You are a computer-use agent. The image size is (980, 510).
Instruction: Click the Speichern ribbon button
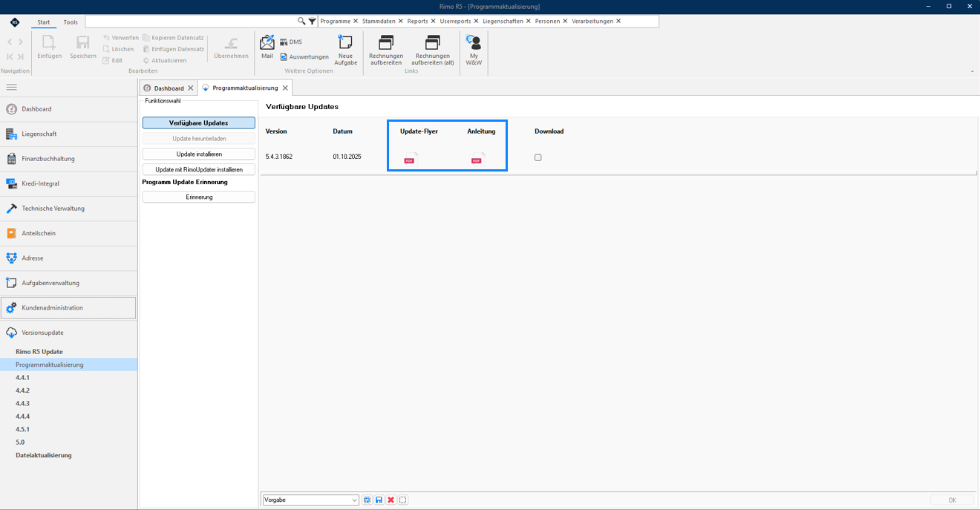coord(83,47)
